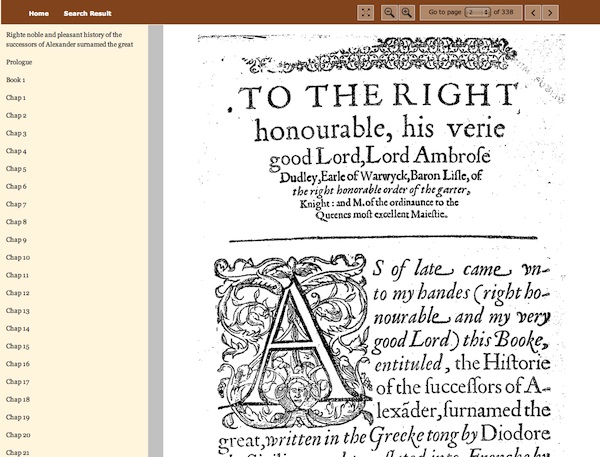
Task: Jump to Chap 3
Action: (x=16, y=133)
